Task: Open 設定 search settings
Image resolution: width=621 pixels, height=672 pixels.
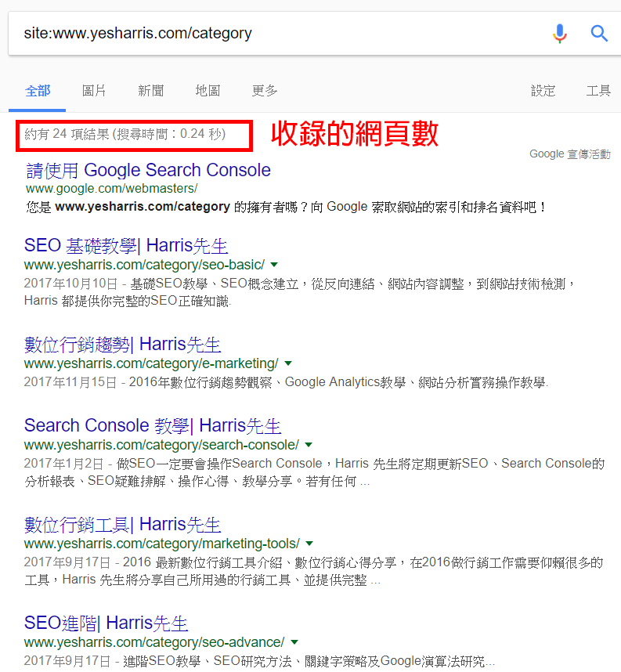Action: 543,91
